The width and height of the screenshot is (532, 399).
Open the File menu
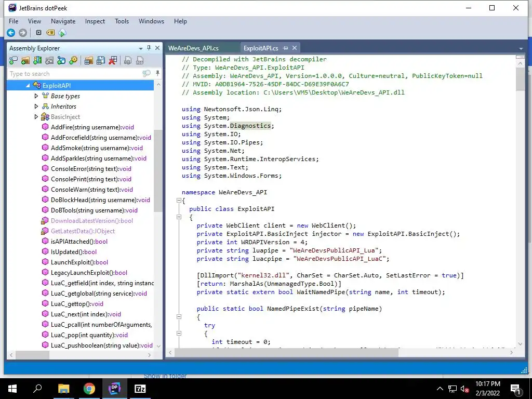coord(14,21)
